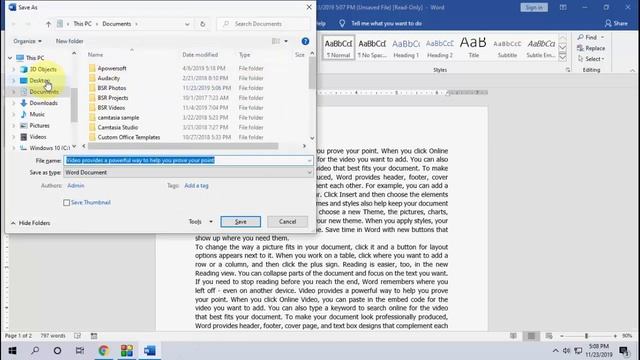Select Videos in the navigation tree
This screenshot has height=360, width=640.
click(x=38, y=137)
